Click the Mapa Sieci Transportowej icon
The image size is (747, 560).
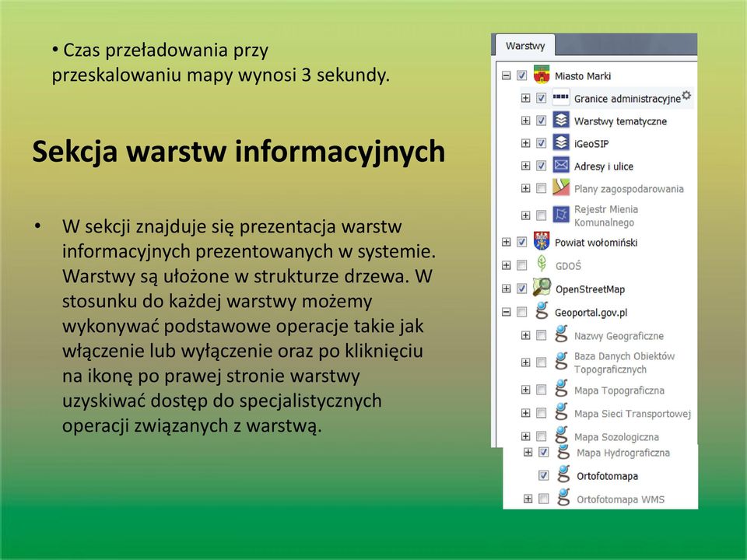tap(562, 412)
